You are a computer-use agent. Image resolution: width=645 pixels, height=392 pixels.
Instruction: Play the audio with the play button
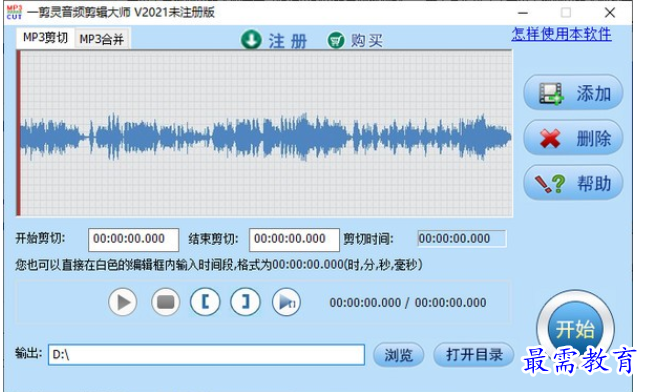pos(123,302)
